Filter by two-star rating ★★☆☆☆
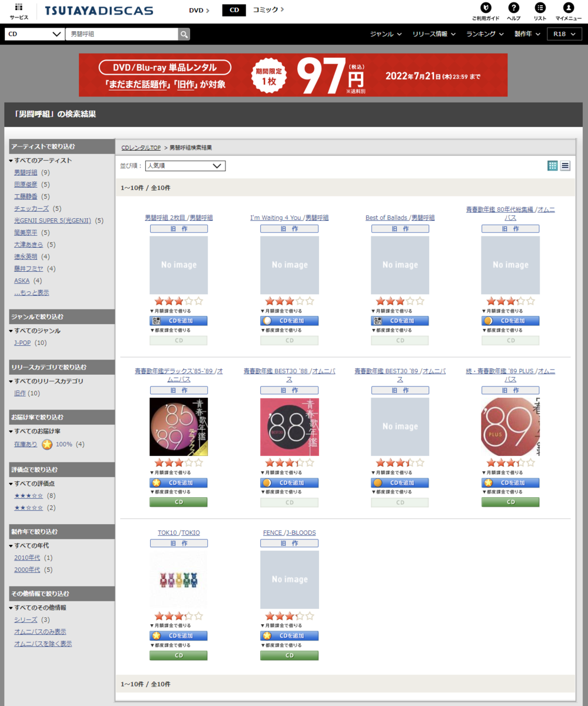588x706 pixels. [x=29, y=508]
